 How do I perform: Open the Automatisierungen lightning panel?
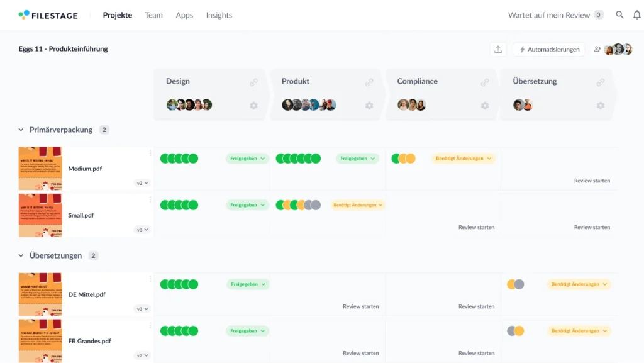click(x=548, y=48)
